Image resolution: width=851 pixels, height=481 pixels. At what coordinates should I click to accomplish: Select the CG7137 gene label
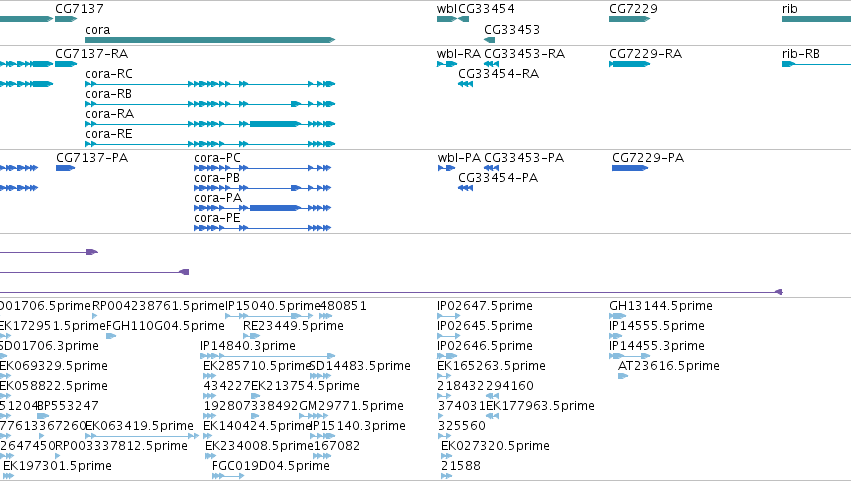79,9
